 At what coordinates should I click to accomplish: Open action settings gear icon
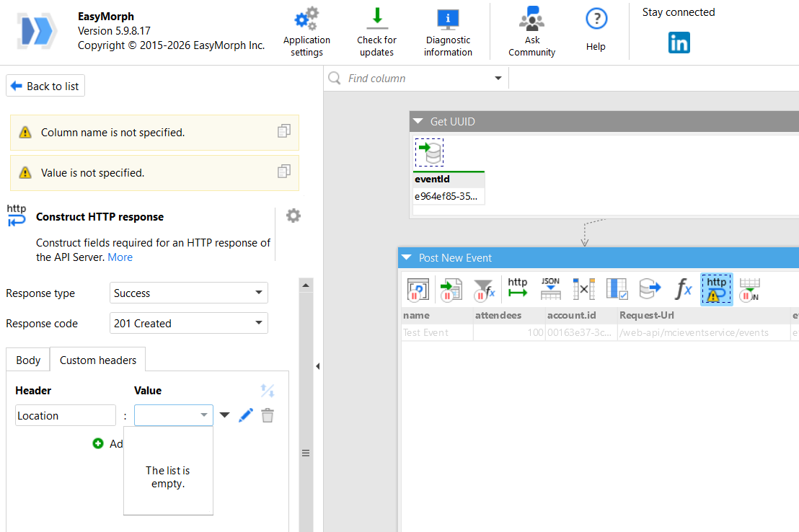point(293,216)
